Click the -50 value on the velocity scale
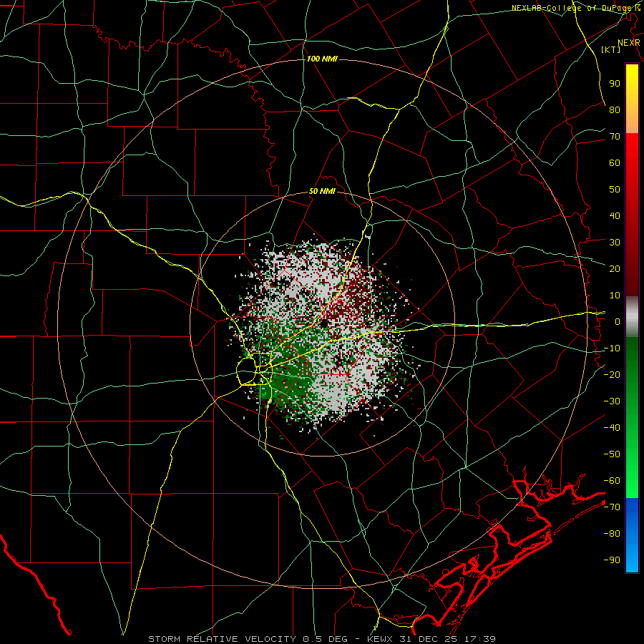The width and height of the screenshot is (644, 644). (x=612, y=454)
